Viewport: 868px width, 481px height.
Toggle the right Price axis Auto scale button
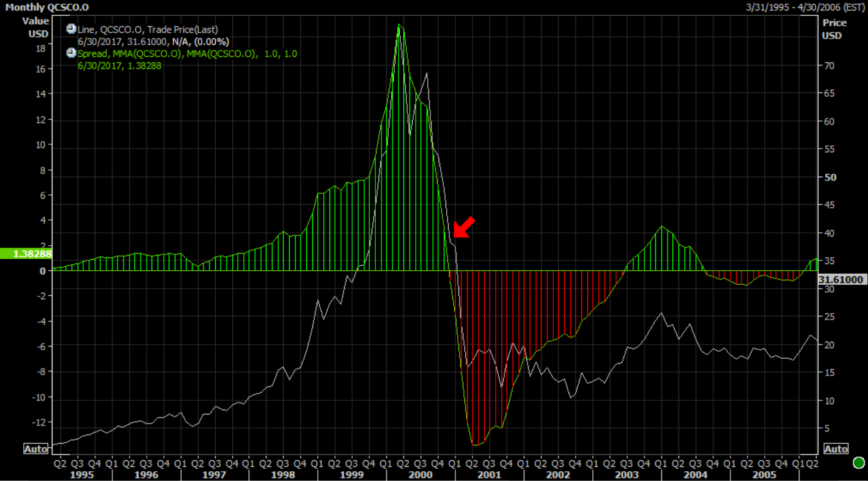835,449
